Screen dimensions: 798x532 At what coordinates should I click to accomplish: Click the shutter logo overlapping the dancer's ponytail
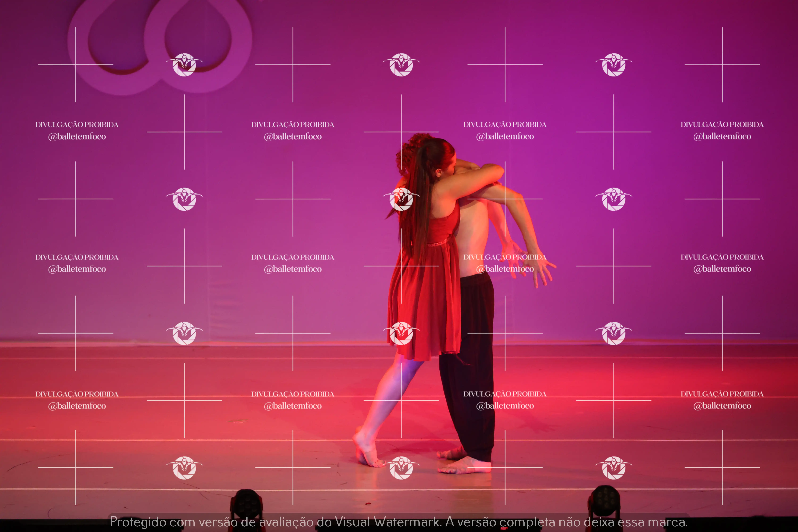coord(401,199)
